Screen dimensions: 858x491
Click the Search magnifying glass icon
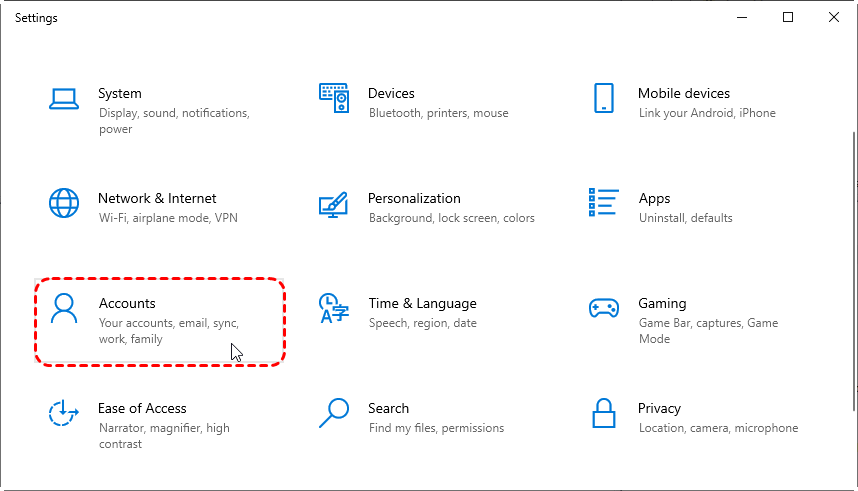pyautogui.click(x=333, y=412)
